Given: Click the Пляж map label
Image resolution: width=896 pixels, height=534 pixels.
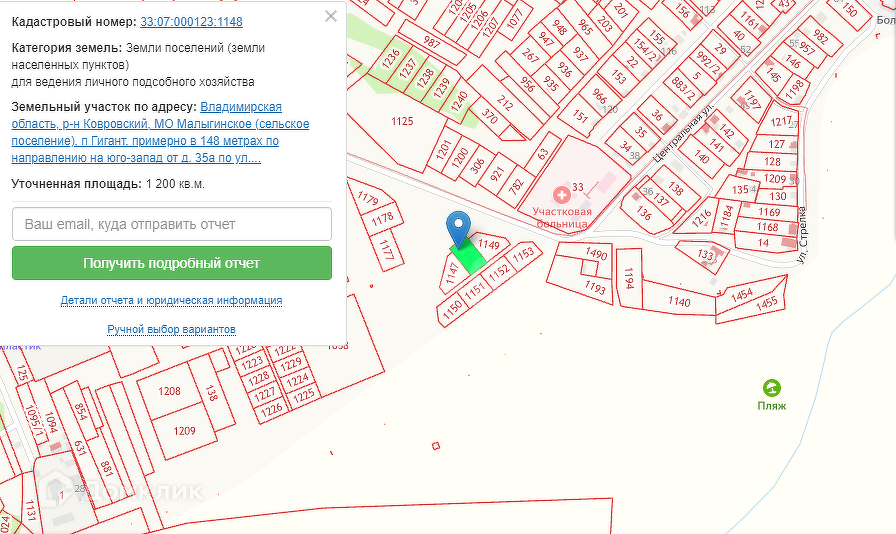Looking at the screenshot, I should point(772,406).
